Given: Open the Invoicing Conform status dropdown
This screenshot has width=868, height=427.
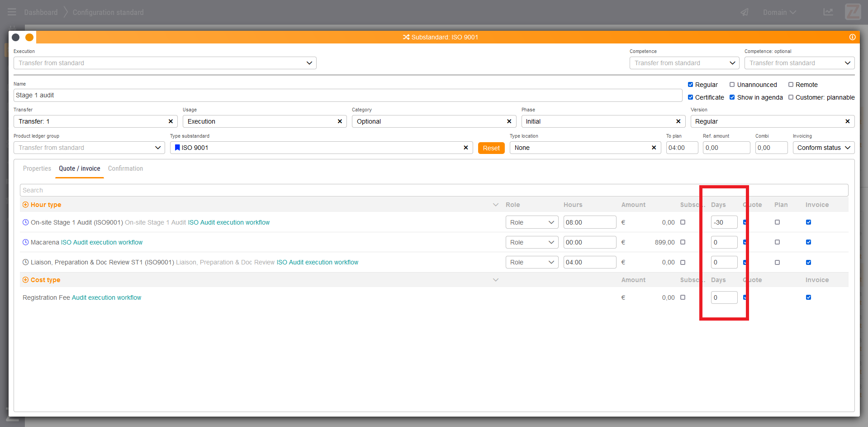Looking at the screenshot, I should pyautogui.click(x=823, y=148).
